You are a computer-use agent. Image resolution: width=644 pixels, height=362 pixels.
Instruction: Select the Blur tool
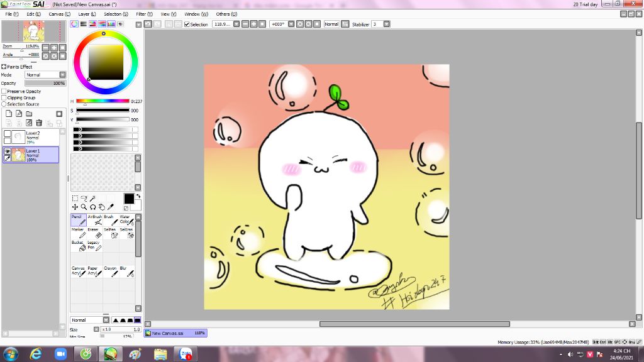click(126, 271)
